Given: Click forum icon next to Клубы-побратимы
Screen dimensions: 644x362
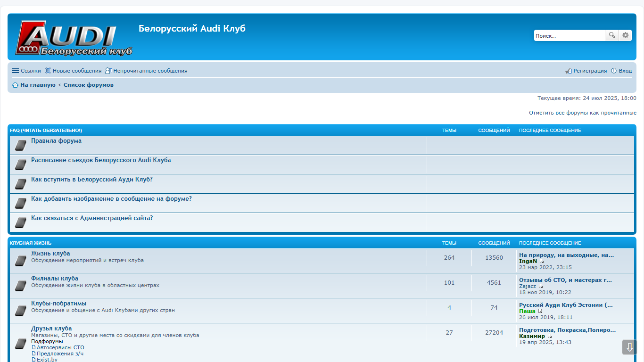Looking at the screenshot, I should 20,311.
